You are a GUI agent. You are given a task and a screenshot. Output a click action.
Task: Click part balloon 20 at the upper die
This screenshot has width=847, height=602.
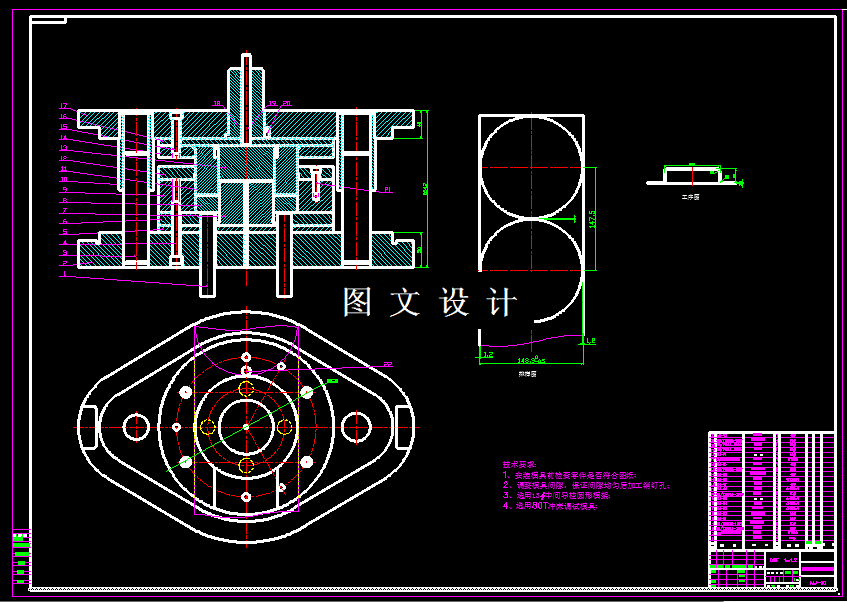tap(286, 102)
